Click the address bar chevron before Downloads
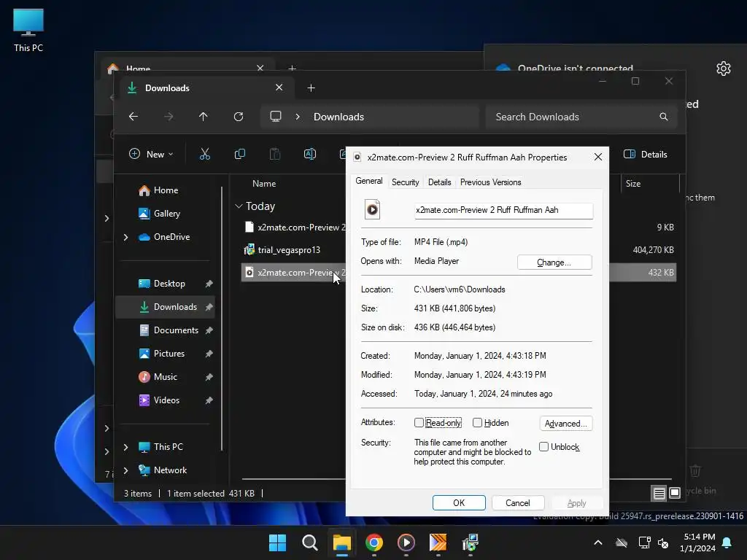Screen dimensions: 747x560 click(298, 117)
